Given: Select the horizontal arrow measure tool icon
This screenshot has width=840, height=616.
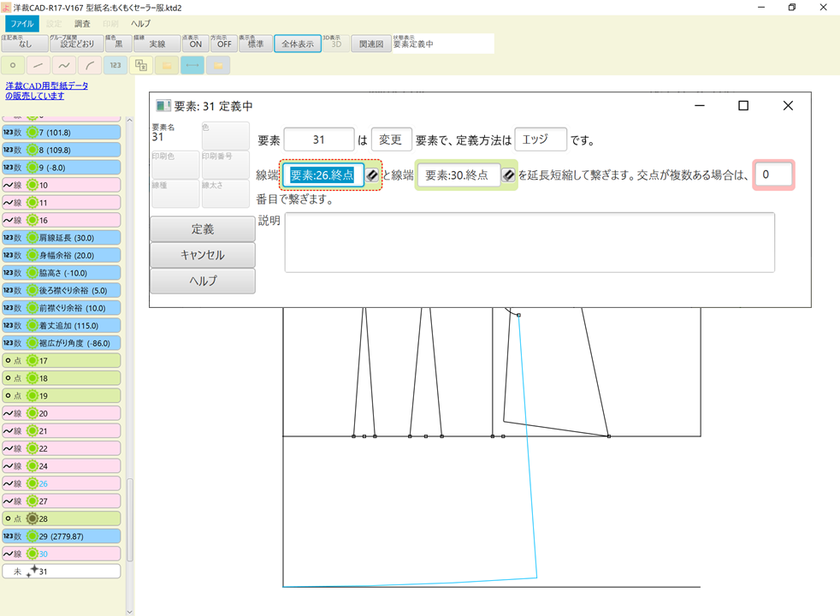Looking at the screenshot, I should 192,65.
